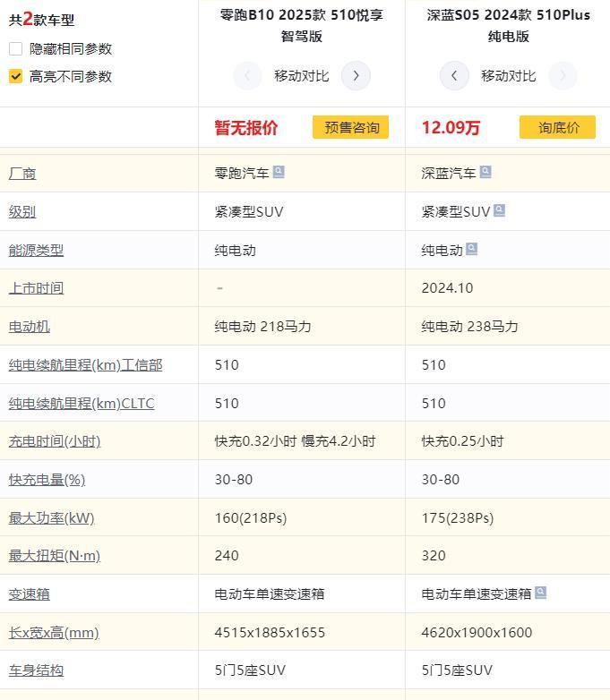Click 移动对比 label under 深蓝S05

coord(509,76)
